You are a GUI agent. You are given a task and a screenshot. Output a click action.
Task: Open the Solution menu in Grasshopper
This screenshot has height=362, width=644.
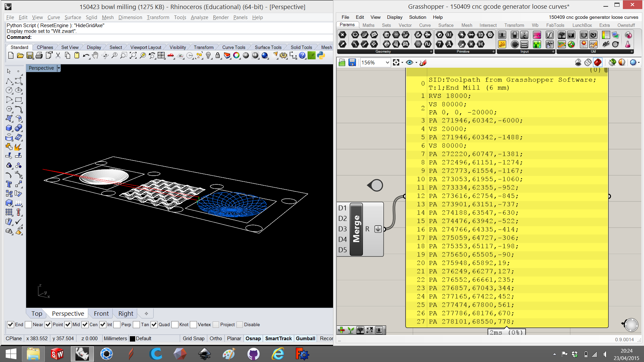(417, 17)
